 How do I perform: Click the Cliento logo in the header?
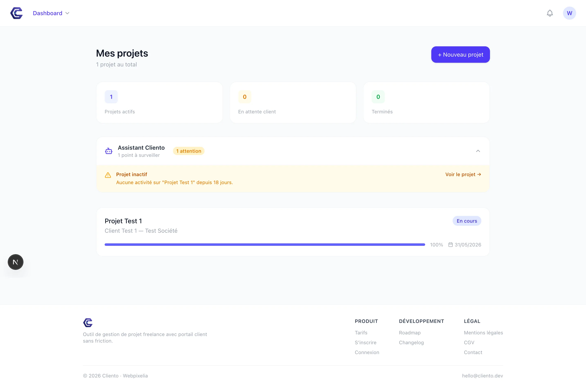coord(16,13)
